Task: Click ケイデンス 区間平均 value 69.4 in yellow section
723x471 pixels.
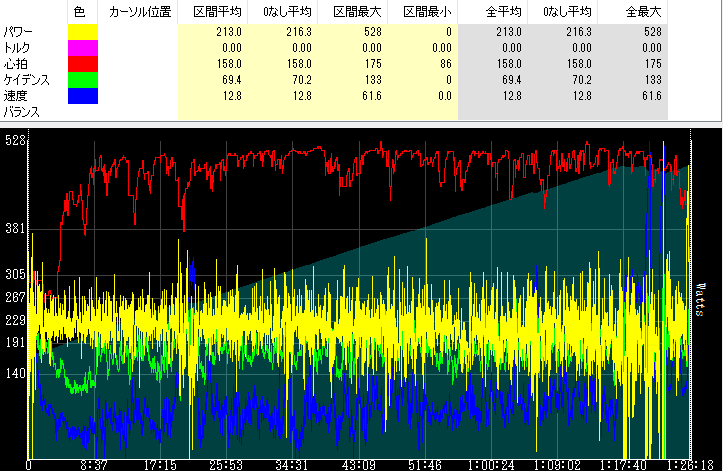Action: (x=231, y=80)
